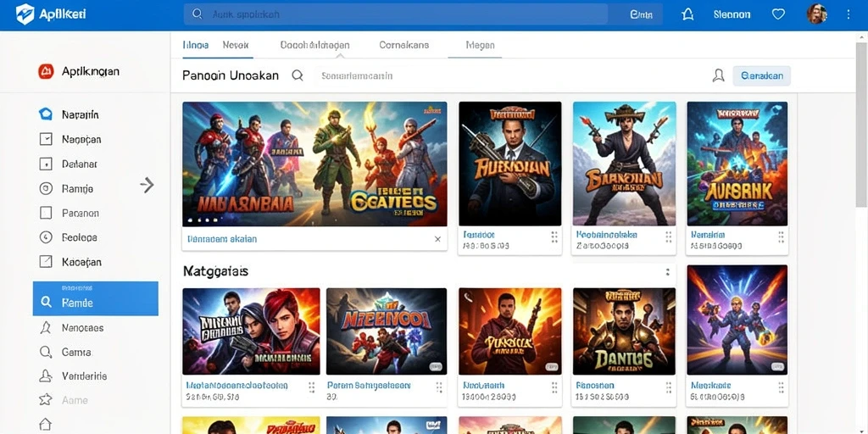The image size is (868, 434).
Task: Click the search magnifier in top bar
Action: [197, 14]
